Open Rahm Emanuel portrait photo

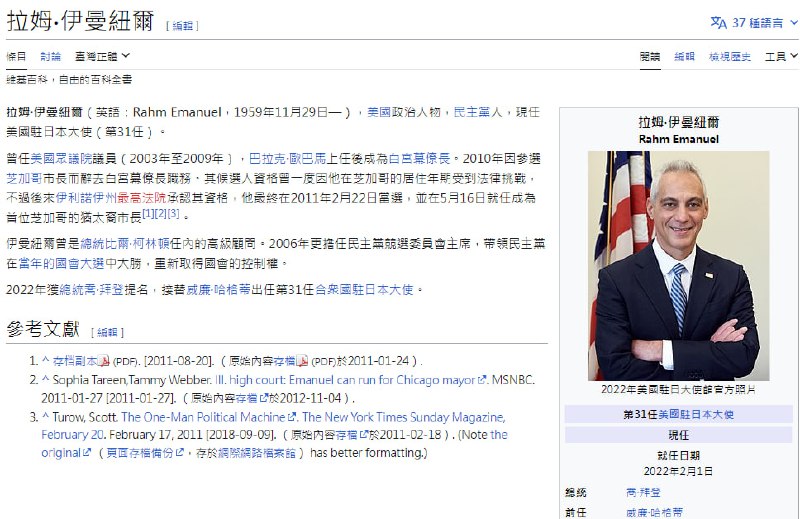678,265
